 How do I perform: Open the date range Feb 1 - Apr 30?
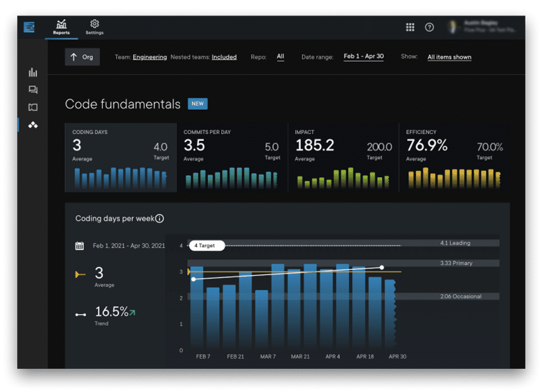[x=364, y=56]
